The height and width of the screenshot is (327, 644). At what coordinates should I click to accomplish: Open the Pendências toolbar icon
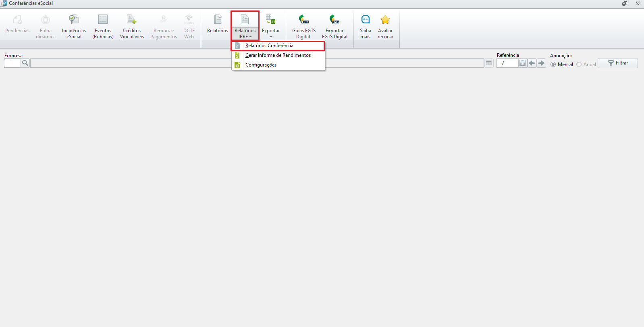tap(17, 26)
